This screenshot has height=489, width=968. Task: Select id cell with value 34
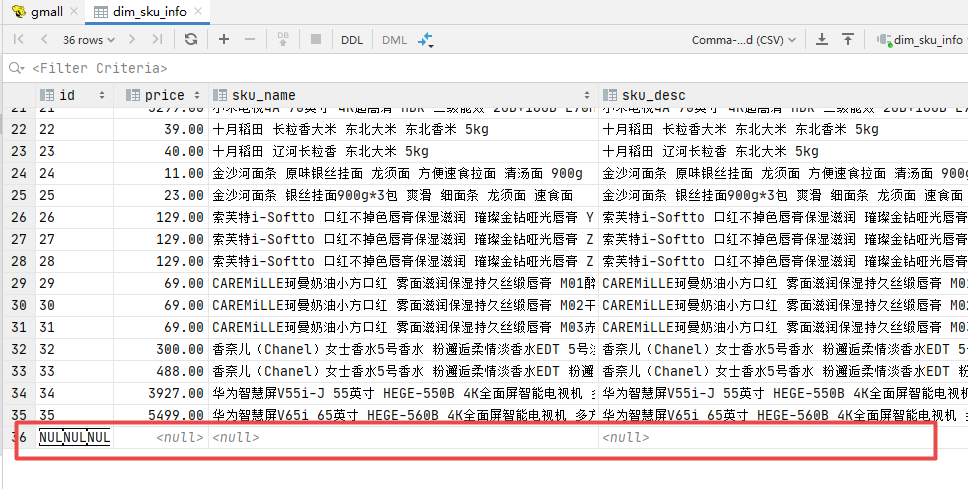[x=74, y=393]
